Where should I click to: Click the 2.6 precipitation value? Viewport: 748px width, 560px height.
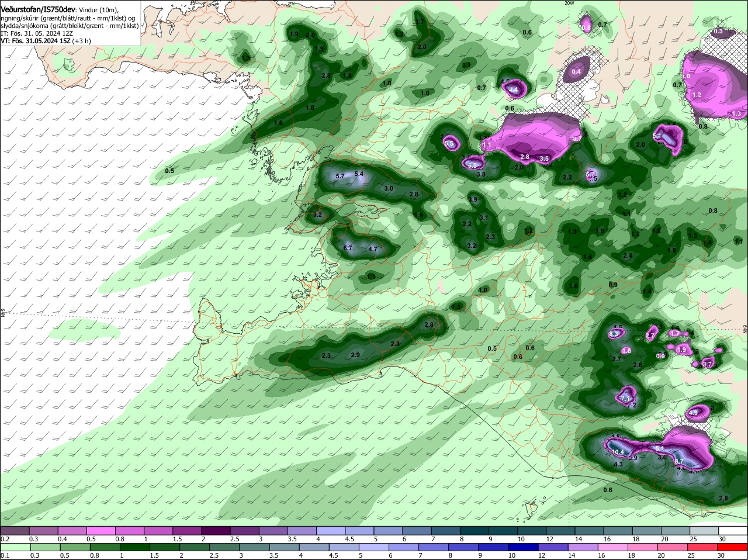(638, 365)
